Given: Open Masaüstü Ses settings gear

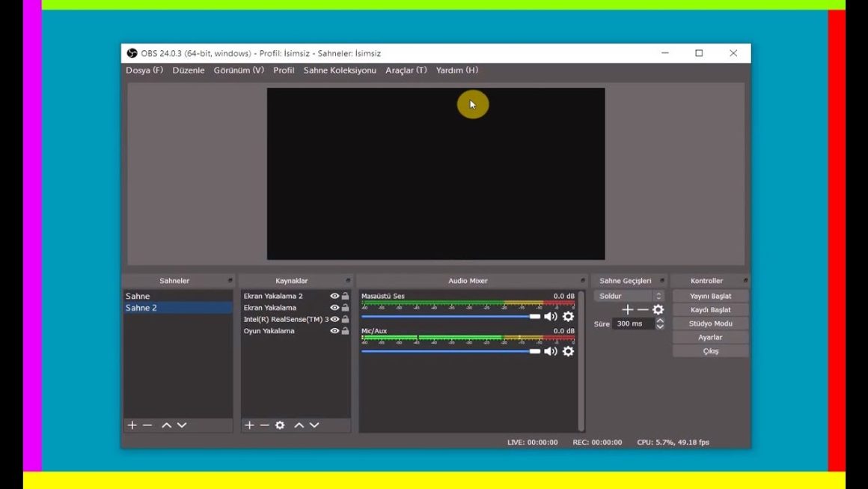Looking at the screenshot, I should pyautogui.click(x=568, y=316).
